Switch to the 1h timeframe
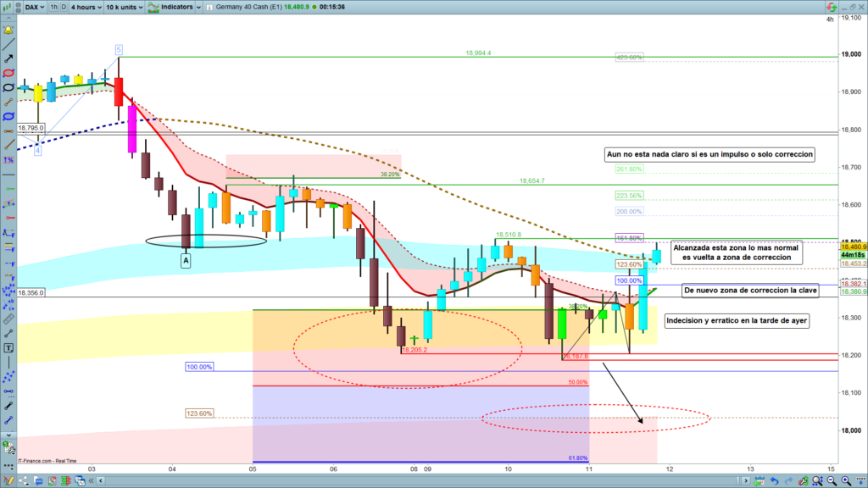Image resolution: width=868 pixels, height=488 pixels. point(54,7)
